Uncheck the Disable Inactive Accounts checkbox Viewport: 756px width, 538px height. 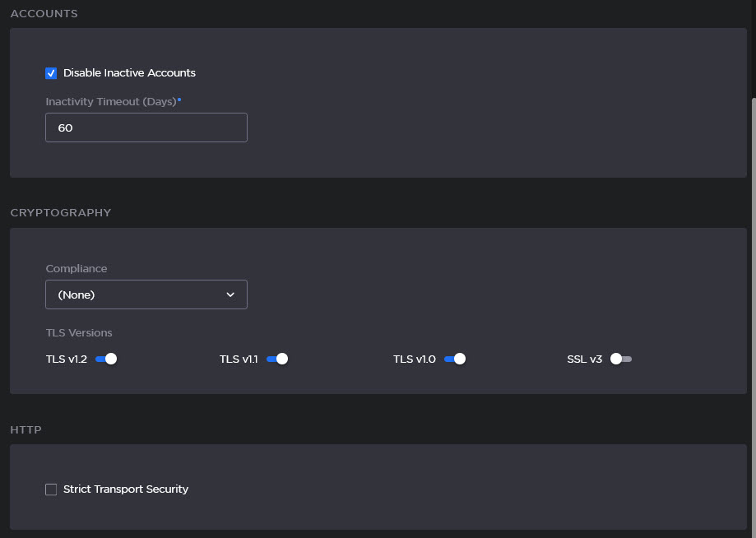(x=51, y=73)
